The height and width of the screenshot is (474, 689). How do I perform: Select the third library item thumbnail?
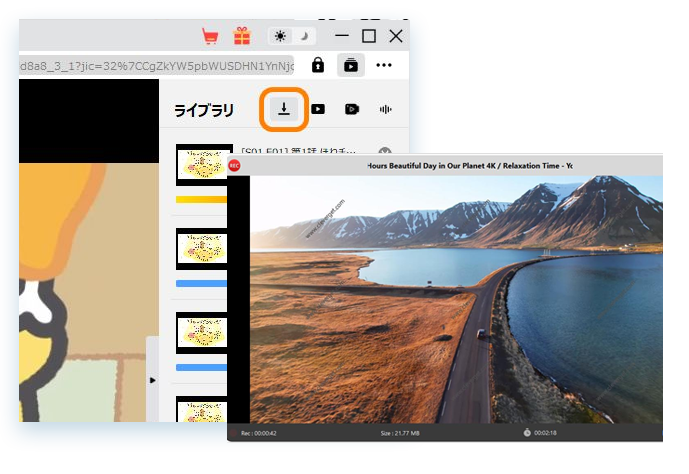pyautogui.click(x=202, y=333)
